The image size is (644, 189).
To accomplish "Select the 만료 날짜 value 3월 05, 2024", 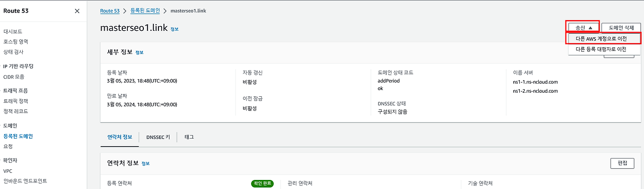I will click(142, 104).
